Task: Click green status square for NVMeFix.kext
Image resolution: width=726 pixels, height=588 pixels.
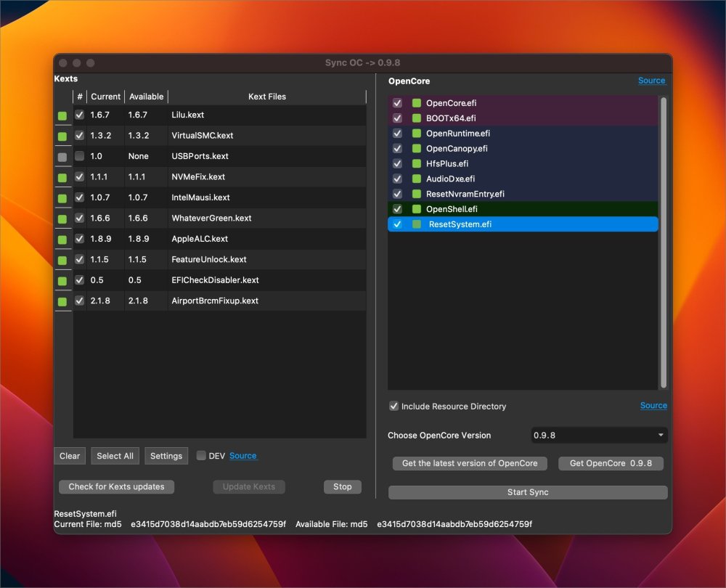Action: click(x=62, y=177)
